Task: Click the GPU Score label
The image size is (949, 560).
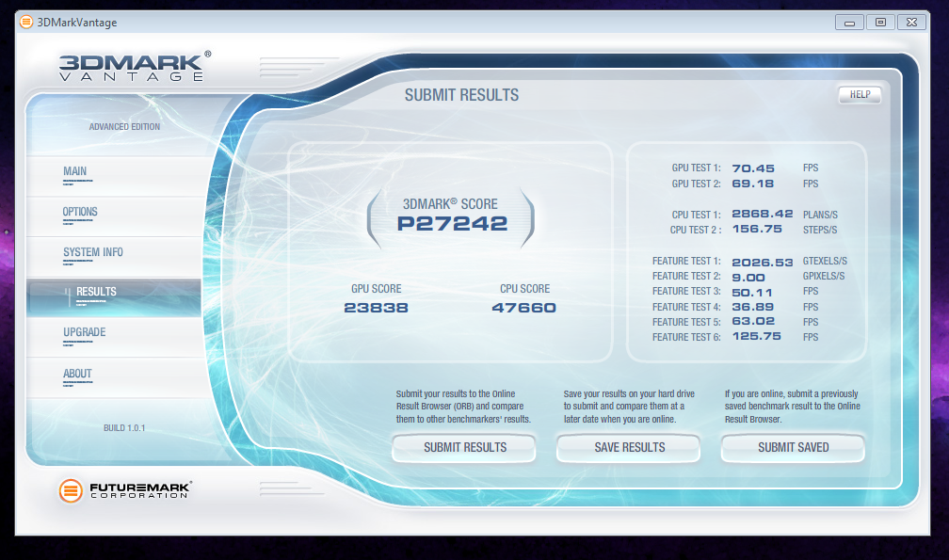Action: coord(376,289)
